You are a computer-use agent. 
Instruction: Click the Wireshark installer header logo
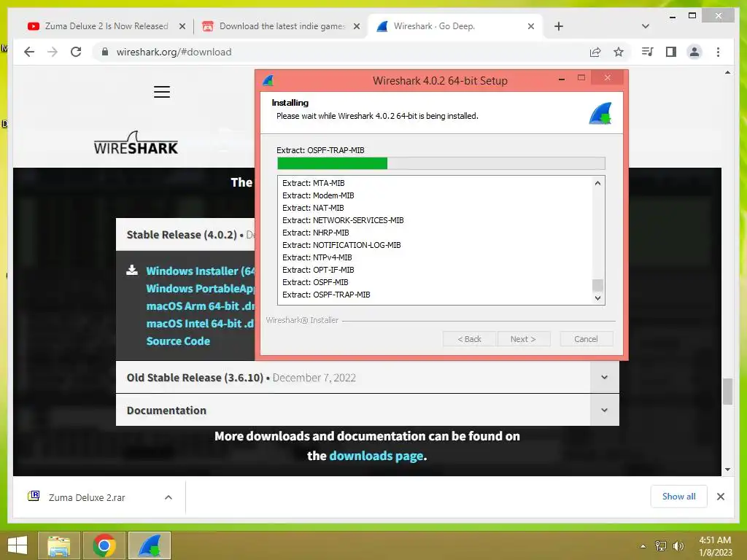tap(600, 113)
